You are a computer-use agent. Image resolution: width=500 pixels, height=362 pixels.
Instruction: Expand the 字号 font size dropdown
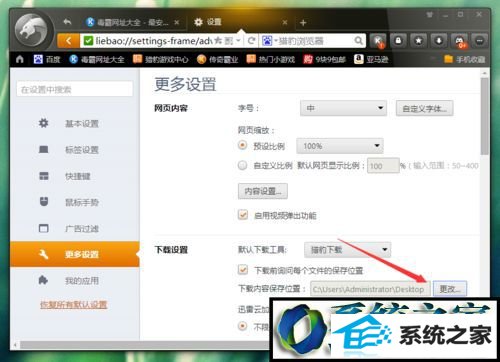pyautogui.click(x=343, y=108)
